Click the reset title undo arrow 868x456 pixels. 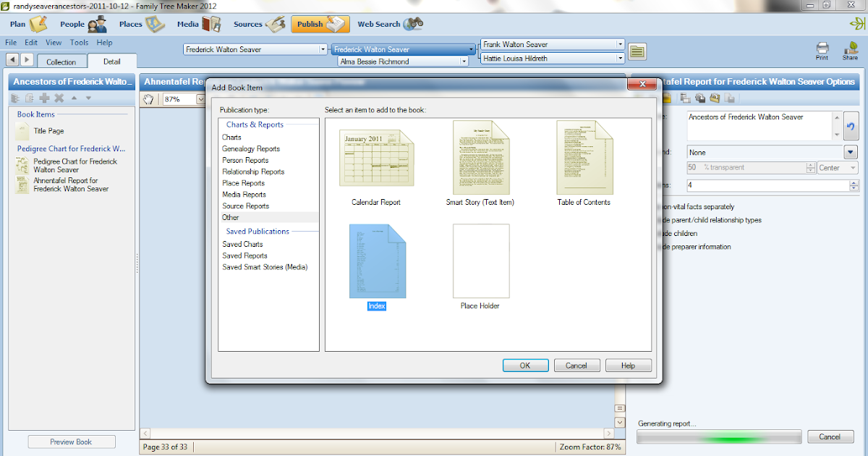(x=851, y=126)
